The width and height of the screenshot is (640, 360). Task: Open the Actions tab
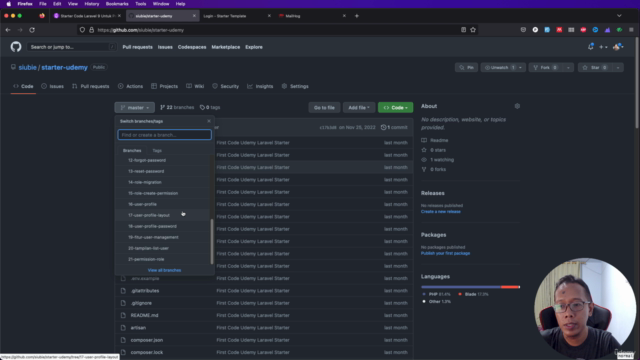click(130, 86)
